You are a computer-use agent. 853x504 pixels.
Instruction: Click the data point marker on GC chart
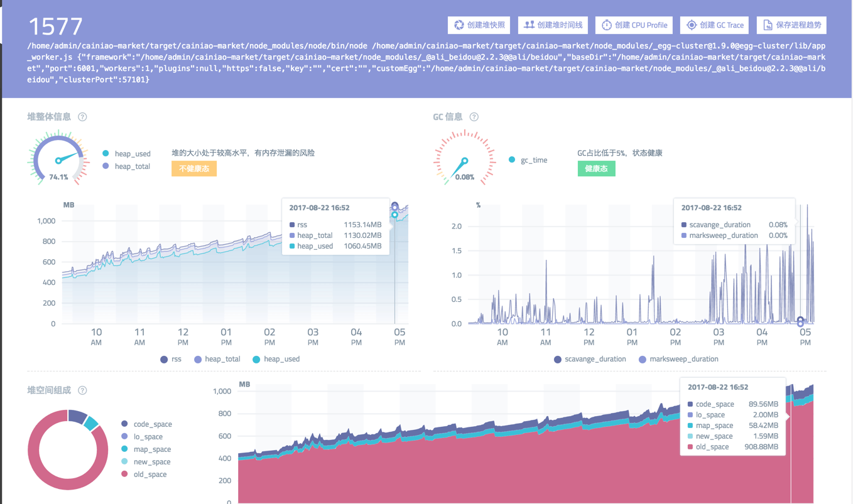pos(800,322)
